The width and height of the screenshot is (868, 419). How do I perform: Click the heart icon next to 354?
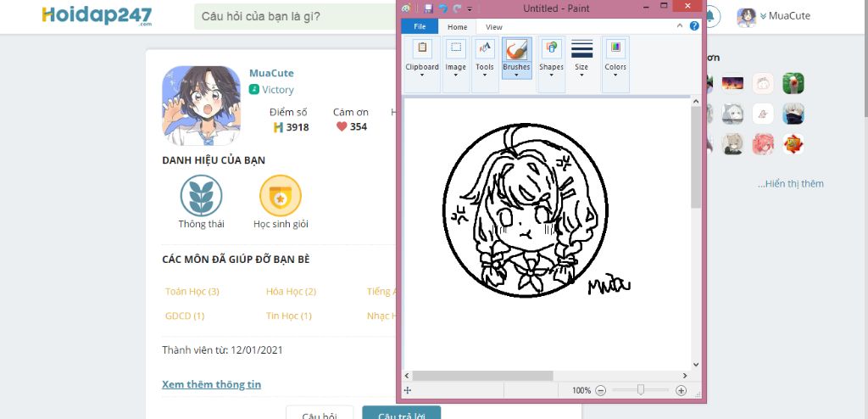coord(342,126)
